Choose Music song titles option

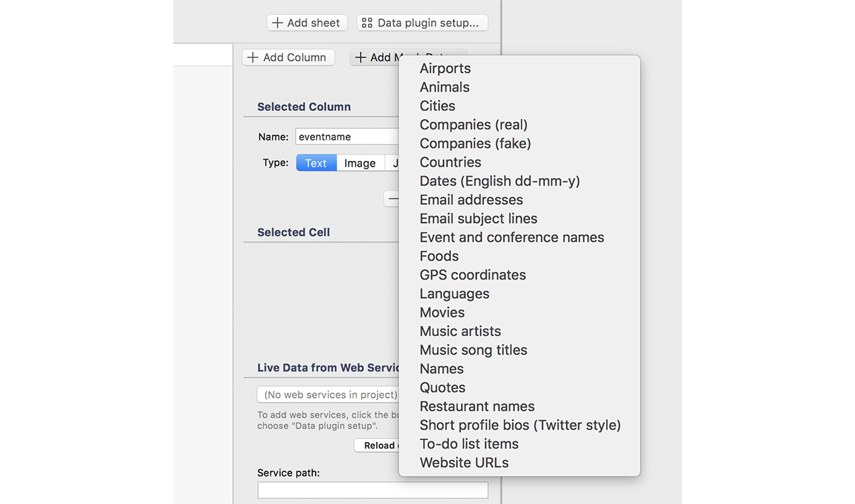coord(473,350)
